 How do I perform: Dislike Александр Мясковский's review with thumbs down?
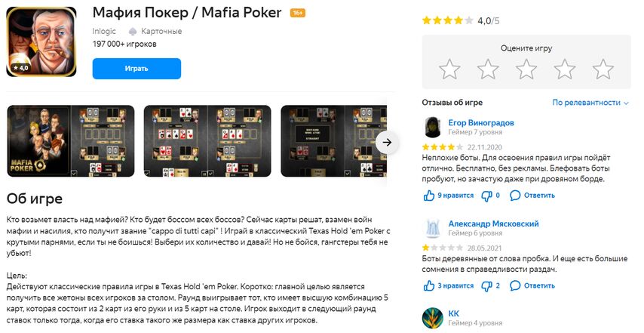[x=486, y=285]
